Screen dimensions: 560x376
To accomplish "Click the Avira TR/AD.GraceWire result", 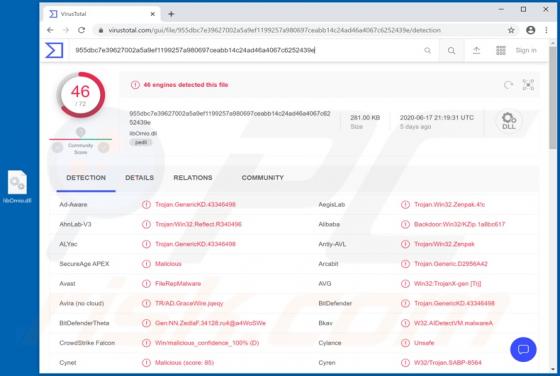I will pyautogui.click(x=189, y=303).
